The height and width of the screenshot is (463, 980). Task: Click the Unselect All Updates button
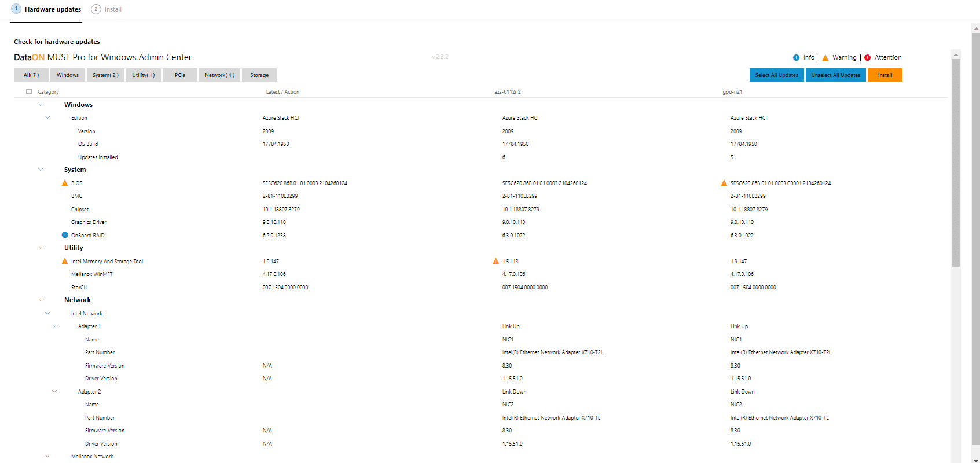click(836, 75)
